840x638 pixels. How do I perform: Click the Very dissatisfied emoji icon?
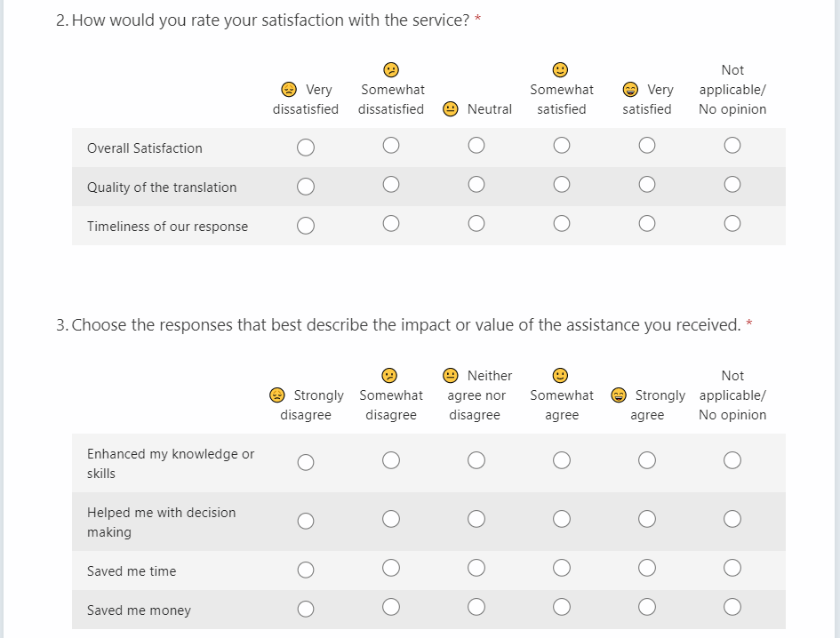[x=289, y=90]
